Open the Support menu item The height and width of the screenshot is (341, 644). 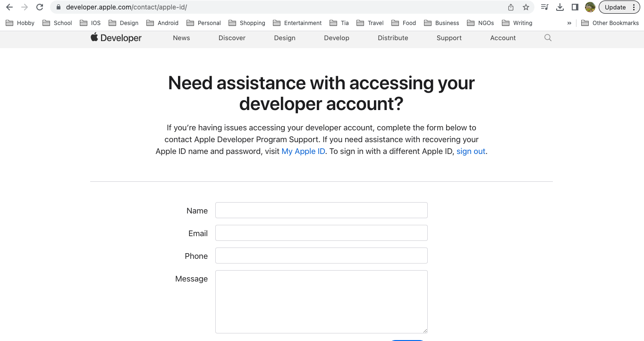[x=449, y=38]
